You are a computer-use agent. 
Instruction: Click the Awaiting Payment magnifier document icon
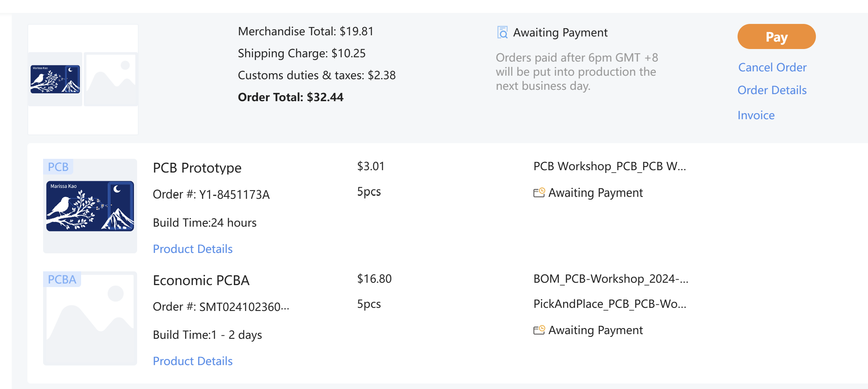[x=502, y=32]
